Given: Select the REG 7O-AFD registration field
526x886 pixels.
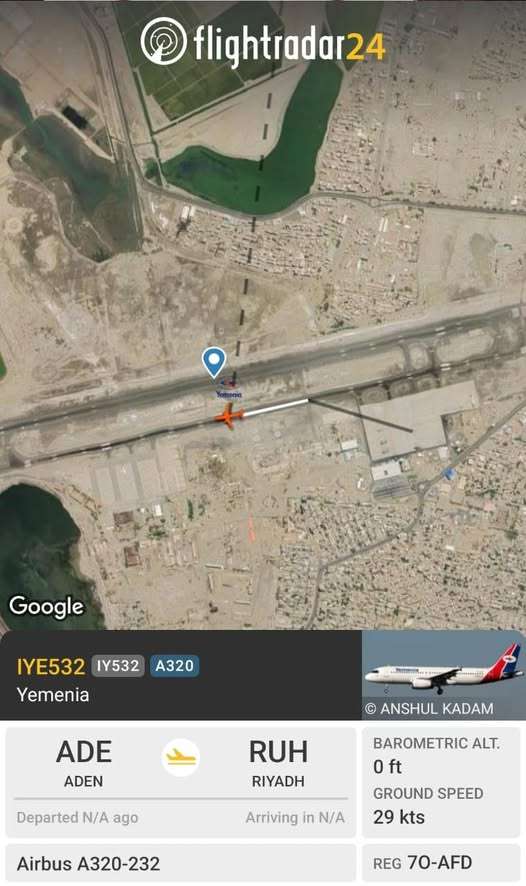Looking at the screenshot, I should coord(441,863).
